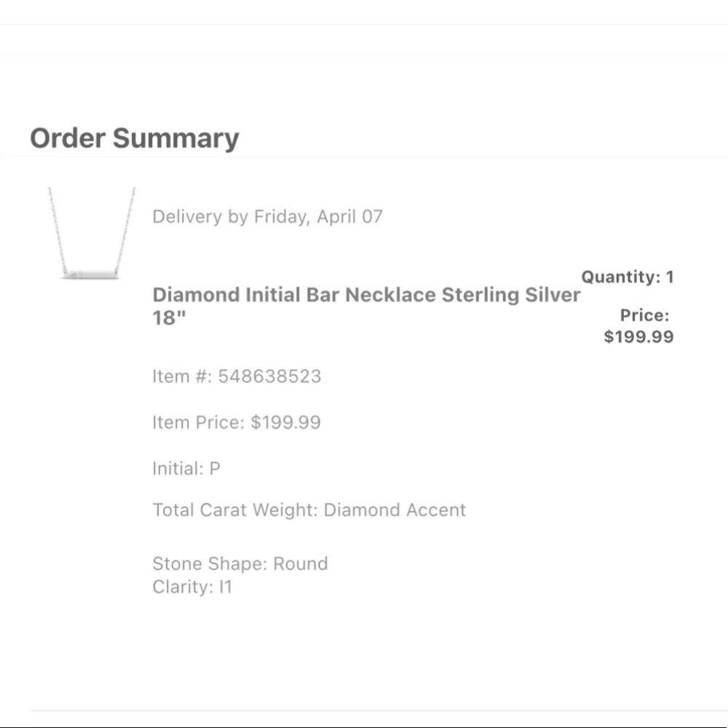This screenshot has height=728, width=728.
Task: Click the 'Clarity: I1' line
Action: click(192, 587)
